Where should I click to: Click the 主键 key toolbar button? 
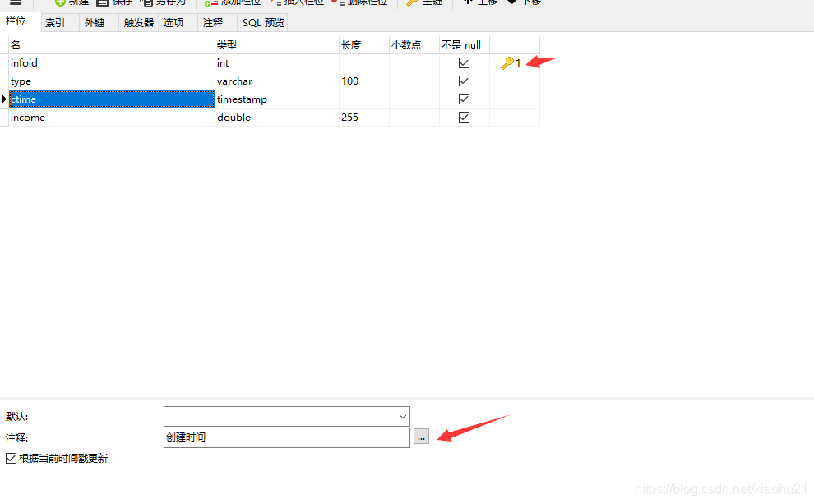(424, 2)
